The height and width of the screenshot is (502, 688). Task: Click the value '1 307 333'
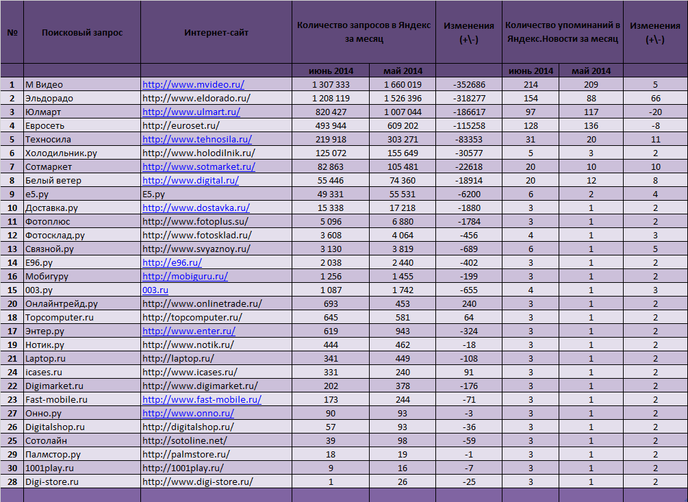pos(331,85)
